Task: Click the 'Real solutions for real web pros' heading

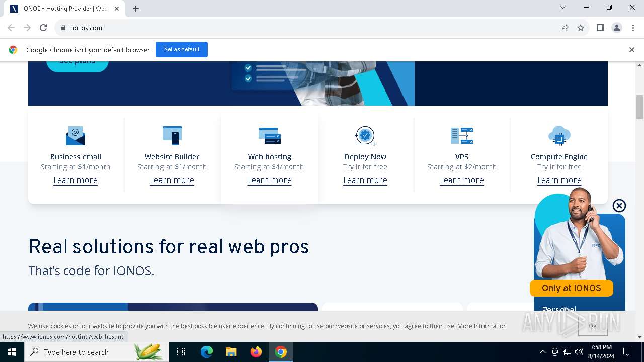Action: point(169,247)
